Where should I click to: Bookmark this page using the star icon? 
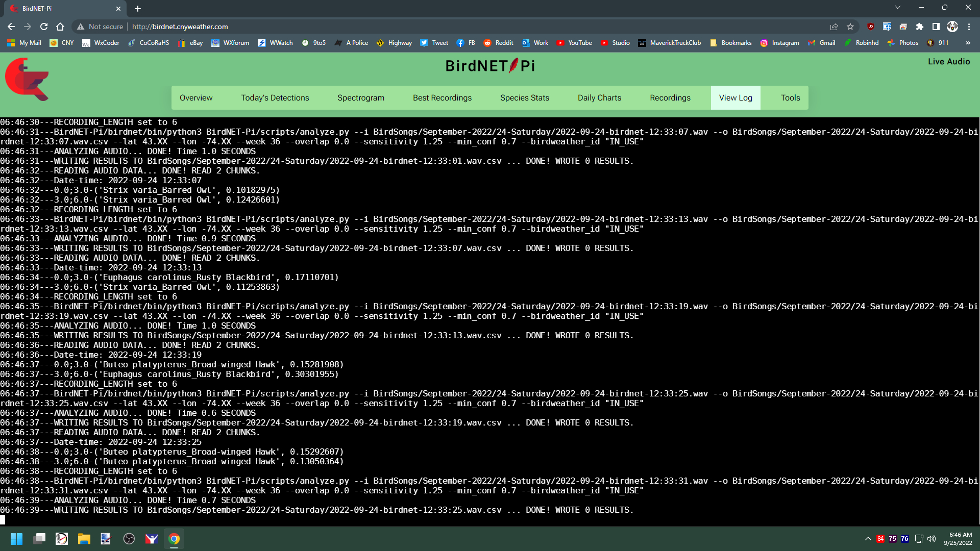pyautogui.click(x=850, y=27)
